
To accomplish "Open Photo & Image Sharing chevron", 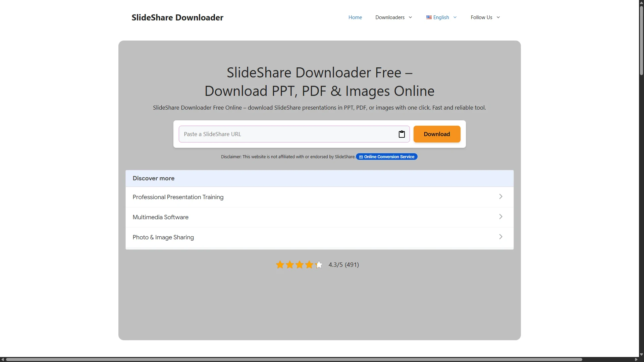I will tap(501, 237).
